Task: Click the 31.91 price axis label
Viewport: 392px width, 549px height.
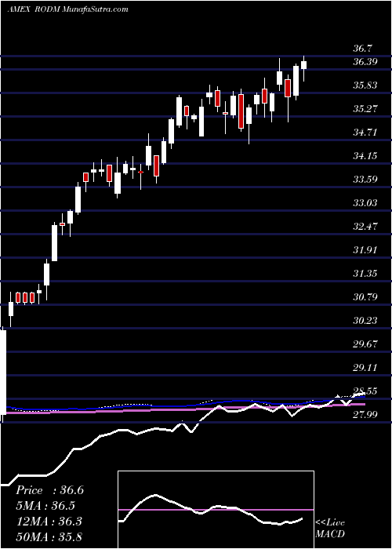Action: (366, 250)
